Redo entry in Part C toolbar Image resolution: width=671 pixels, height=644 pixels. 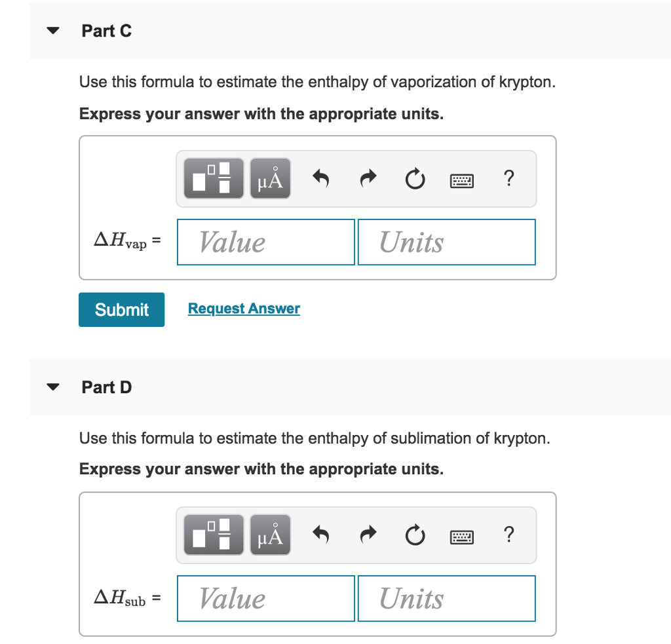click(x=368, y=178)
